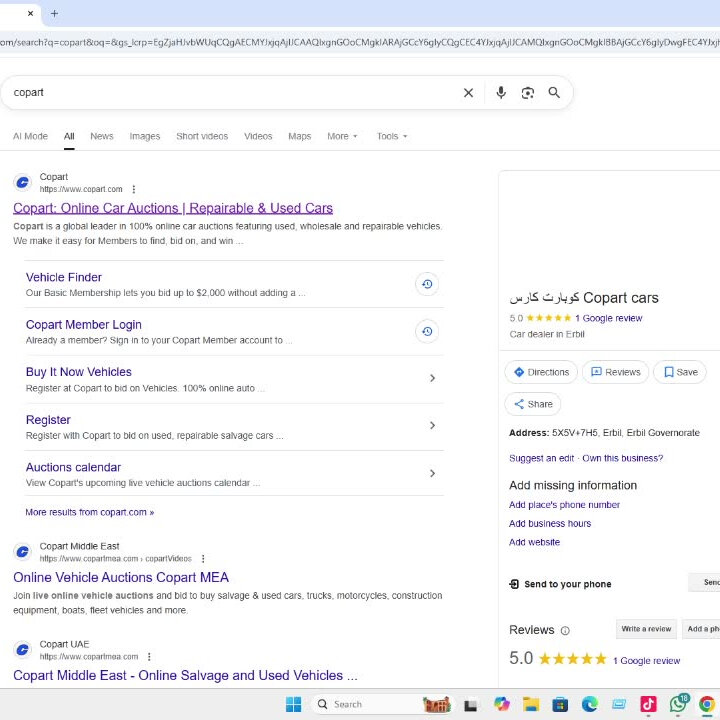This screenshot has width=720, height=720.
Task: Start voice search with the microphone icon
Action: (x=501, y=93)
